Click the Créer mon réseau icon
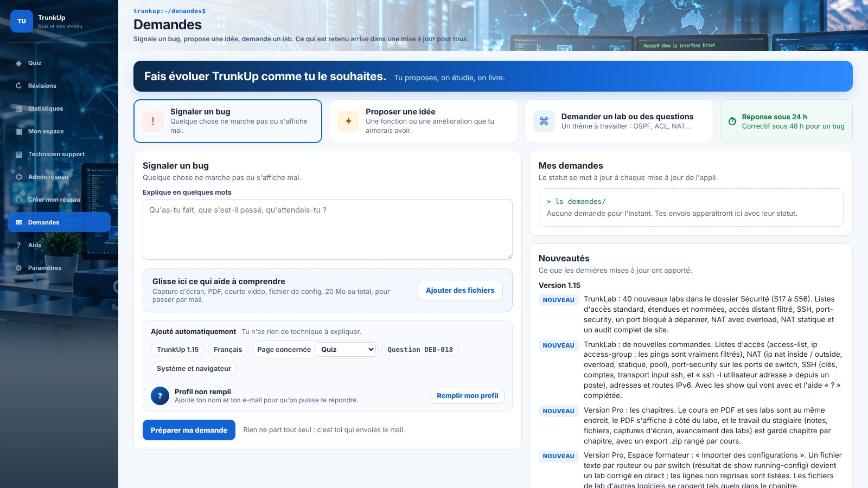Viewport: 868px width, 488px height. tap(19, 200)
